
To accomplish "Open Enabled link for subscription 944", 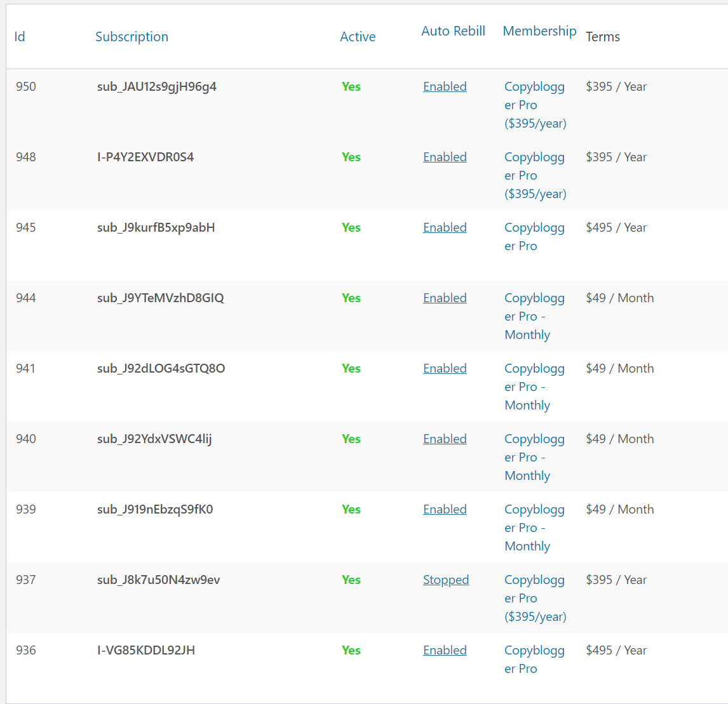I will coord(445,298).
